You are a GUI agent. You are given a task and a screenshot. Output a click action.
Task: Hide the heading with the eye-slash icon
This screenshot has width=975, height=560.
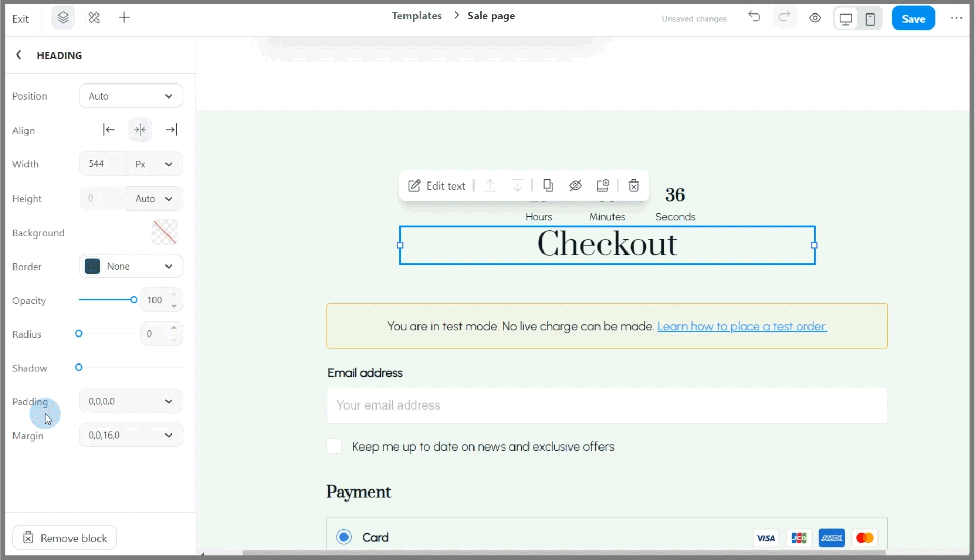coord(576,186)
